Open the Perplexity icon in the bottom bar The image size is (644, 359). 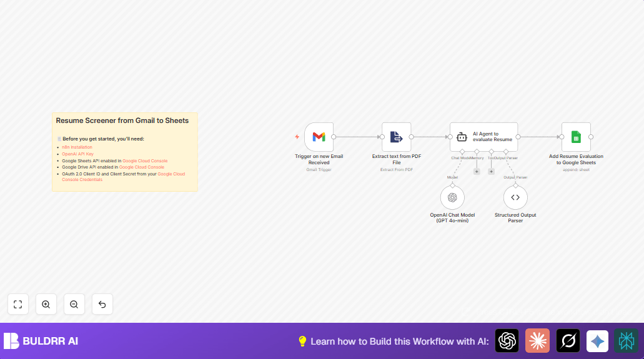(x=627, y=340)
